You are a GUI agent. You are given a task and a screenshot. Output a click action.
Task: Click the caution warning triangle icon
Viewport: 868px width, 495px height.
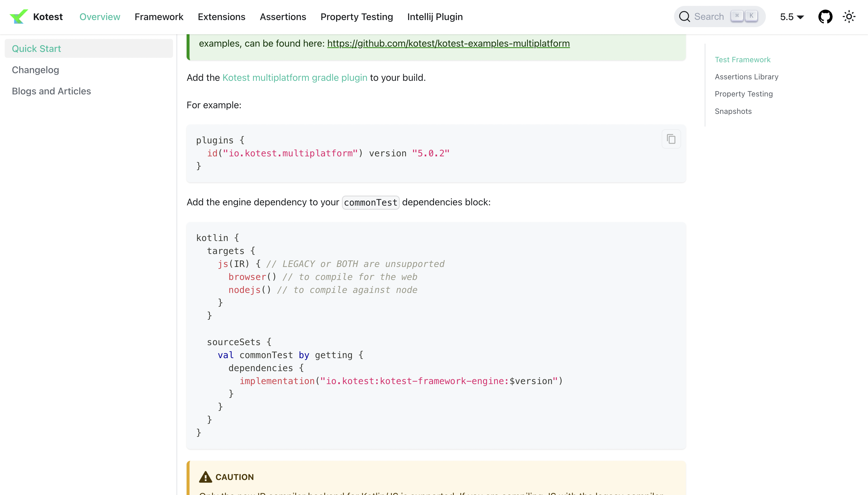(205, 477)
